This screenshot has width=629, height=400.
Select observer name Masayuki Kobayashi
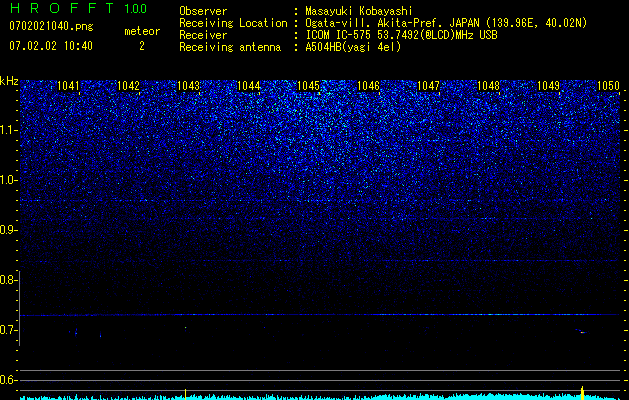(x=359, y=11)
